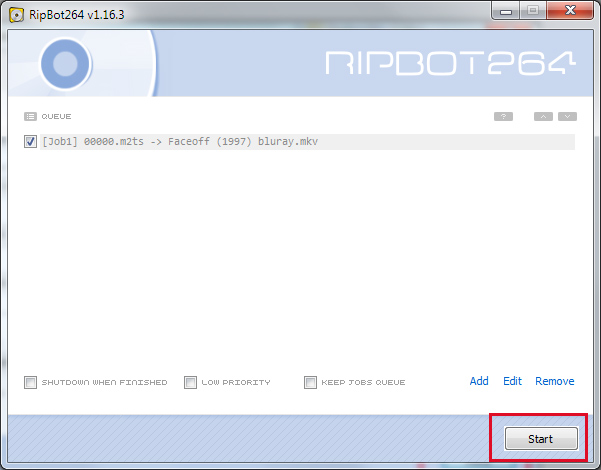This screenshot has height=470, width=601.
Task: Enable Shutdown When Finished checkbox
Action: click(30, 382)
